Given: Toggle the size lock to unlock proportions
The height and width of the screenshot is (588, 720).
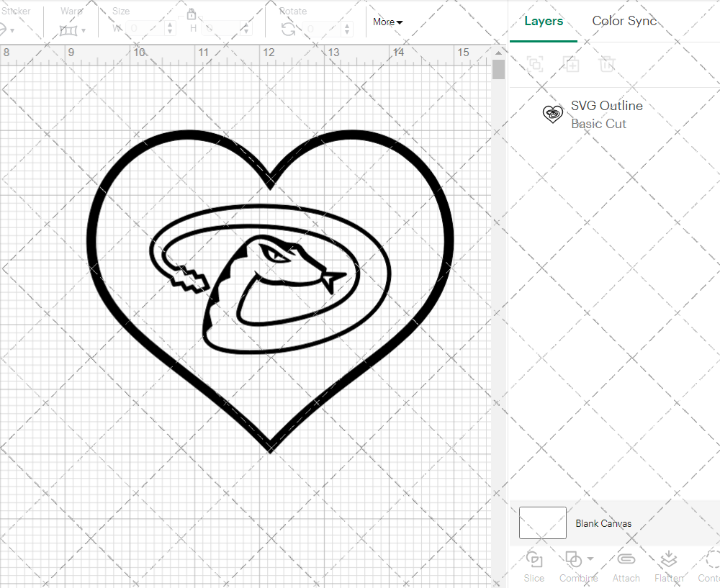Looking at the screenshot, I should coord(192,14).
